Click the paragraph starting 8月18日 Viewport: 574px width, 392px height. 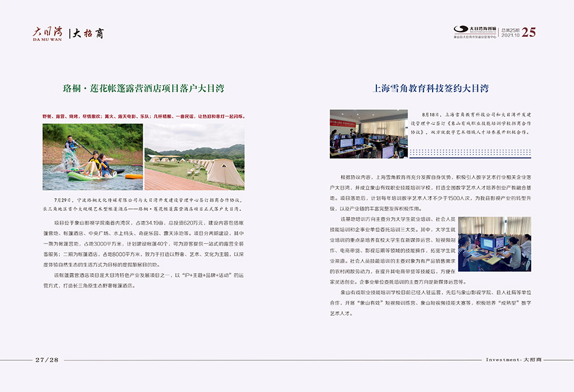471,123
